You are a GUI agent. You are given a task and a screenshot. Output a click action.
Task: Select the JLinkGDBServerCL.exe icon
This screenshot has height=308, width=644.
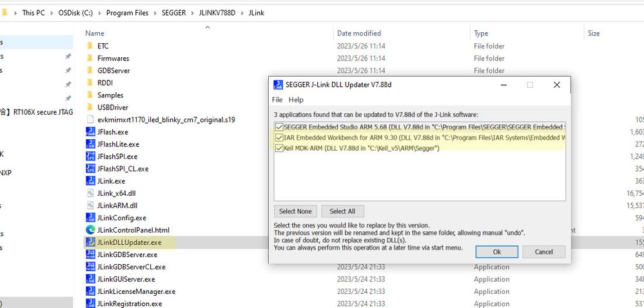click(90, 267)
